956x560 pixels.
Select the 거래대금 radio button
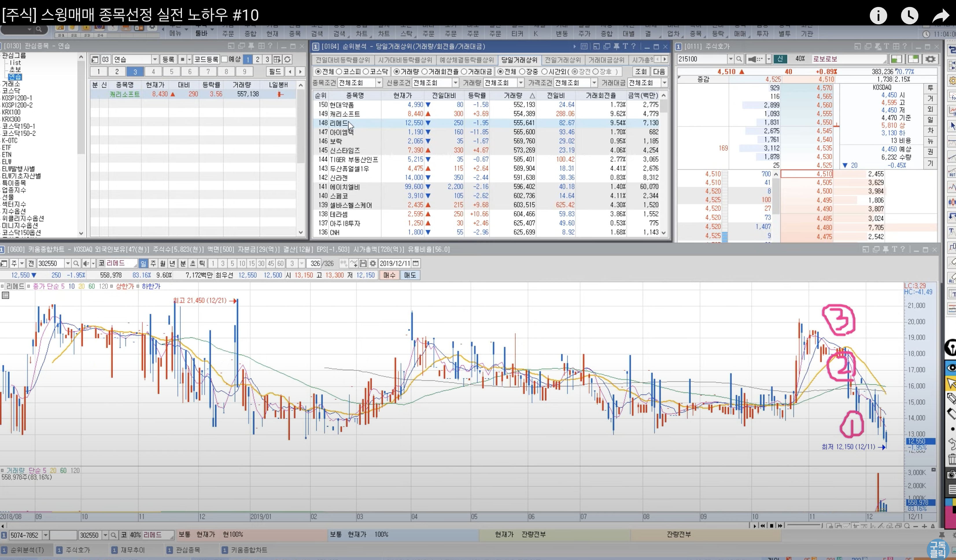point(464,72)
